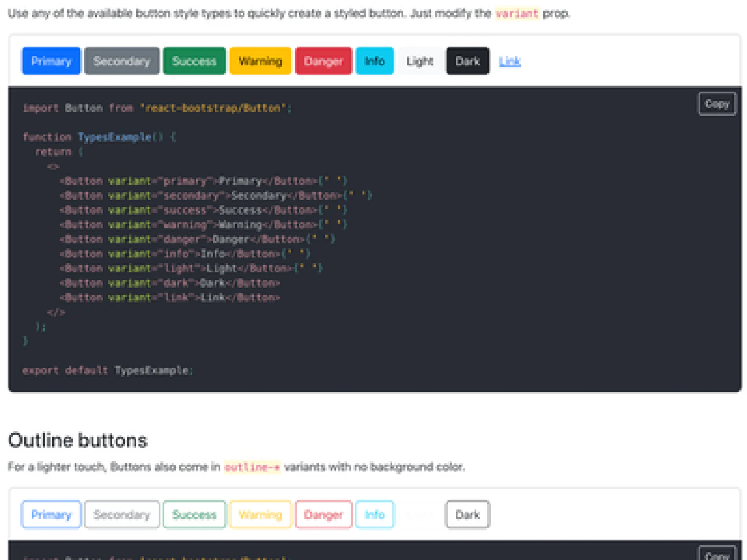Click the code line with variant="light"
Screen dimensions: 747x560
tap(191, 268)
